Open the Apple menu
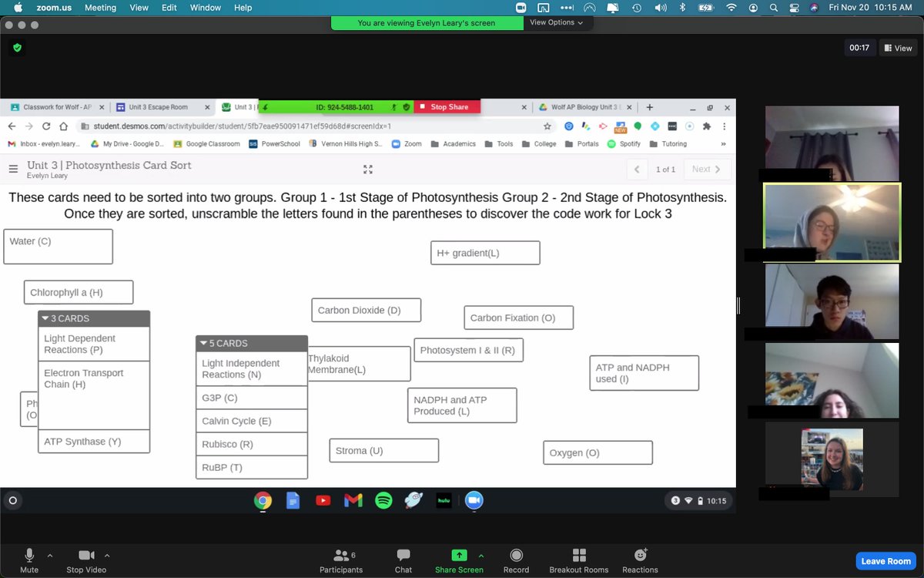The image size is (924, 578). pos(17,8)
